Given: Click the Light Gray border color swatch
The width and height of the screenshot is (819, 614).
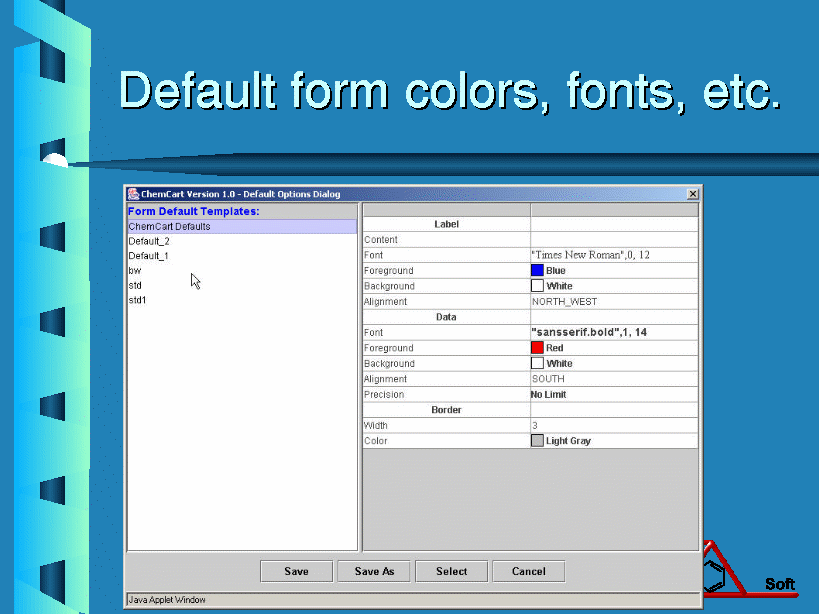Looking at the screenshot, I should click(537, 441).
